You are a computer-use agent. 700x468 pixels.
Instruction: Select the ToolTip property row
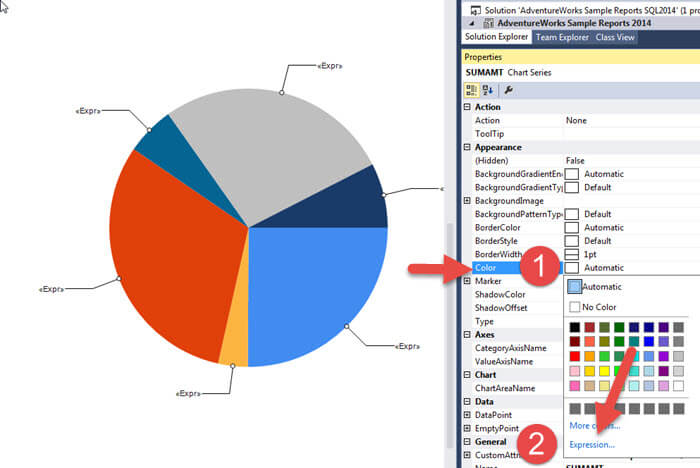[x=585, y=134]
